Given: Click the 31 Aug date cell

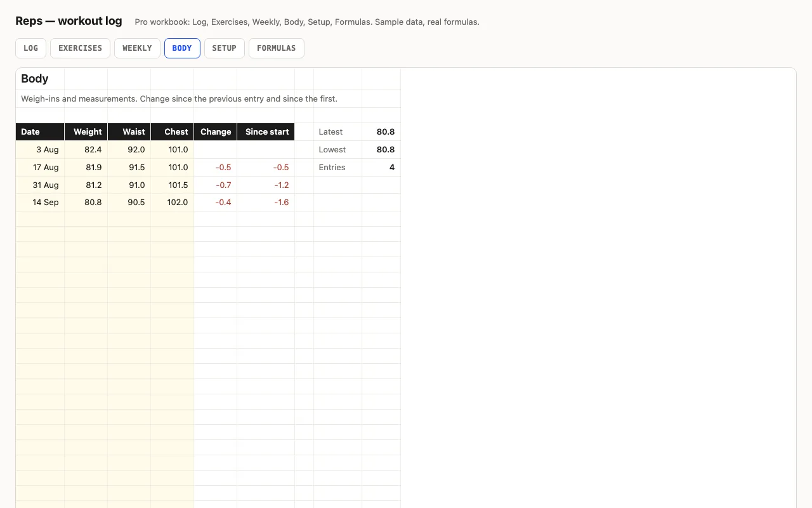Looking at the screenshot, I should (x=40, y=185).
